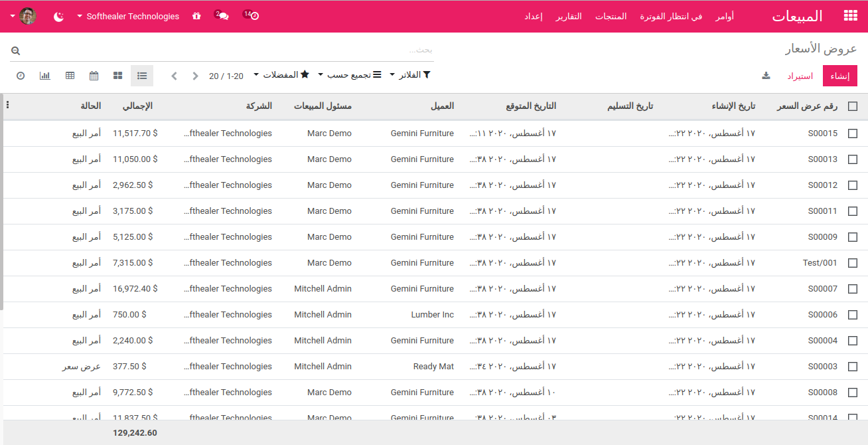Open the المنتجات products menu

[x=611, y=16]
